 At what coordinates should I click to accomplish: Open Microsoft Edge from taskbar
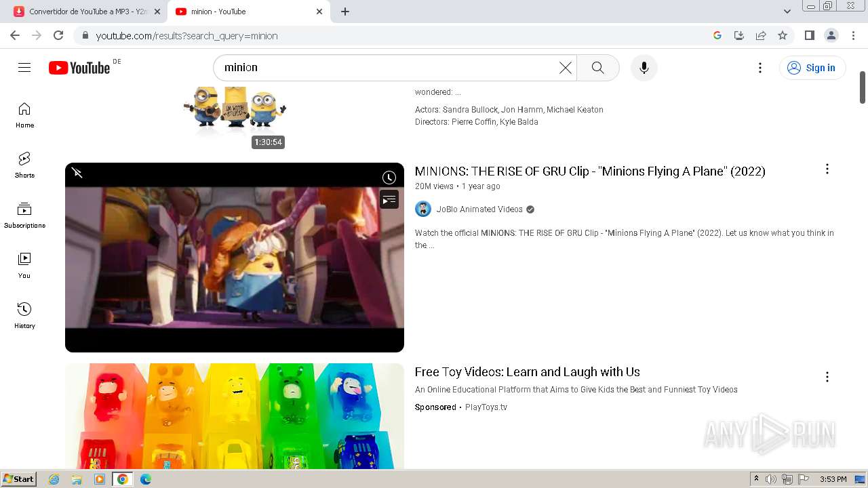pos(145,479)
